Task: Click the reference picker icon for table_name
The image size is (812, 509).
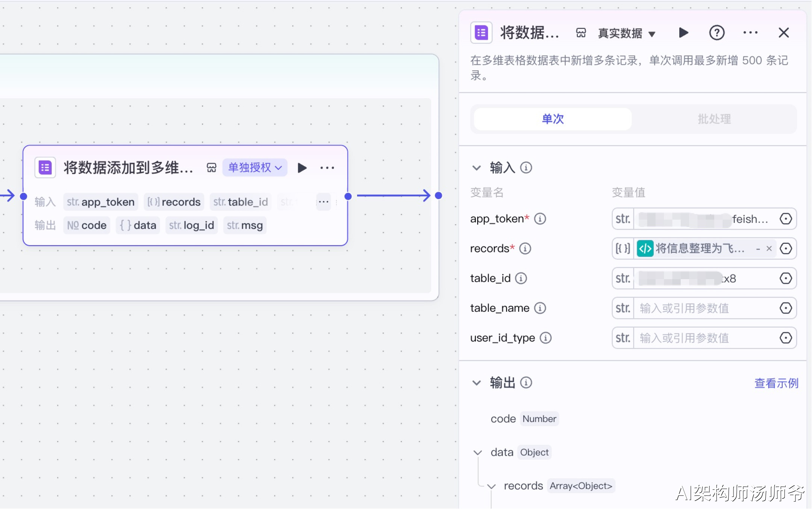Action: coord(786,308)
